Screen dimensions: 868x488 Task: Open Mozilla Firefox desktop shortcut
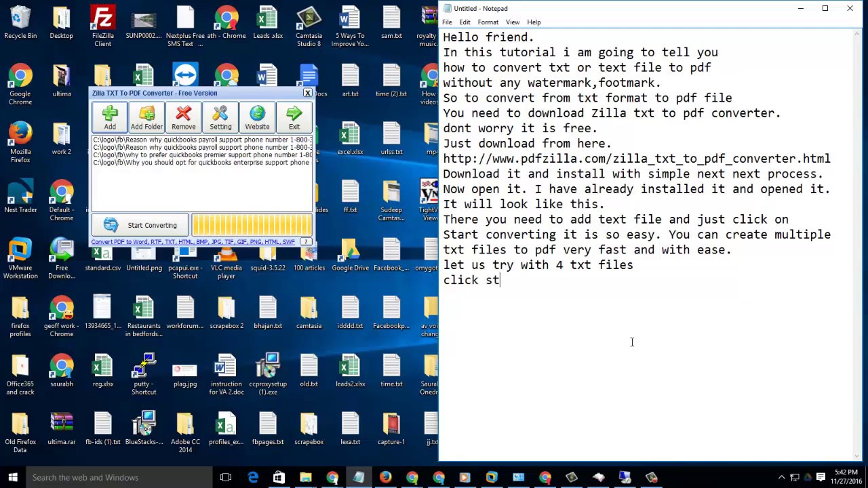pyautogui.click(x=20, y=143)
